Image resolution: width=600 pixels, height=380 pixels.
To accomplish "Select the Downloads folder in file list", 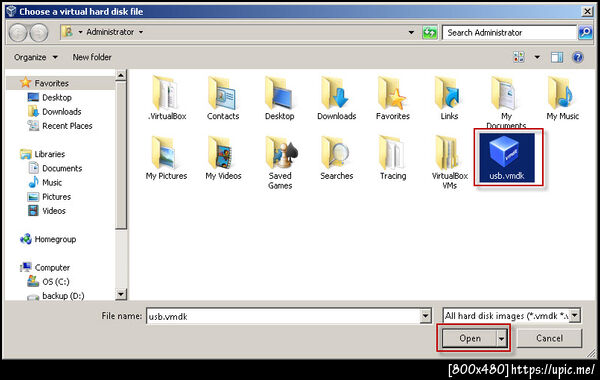I will coord(336,98).
